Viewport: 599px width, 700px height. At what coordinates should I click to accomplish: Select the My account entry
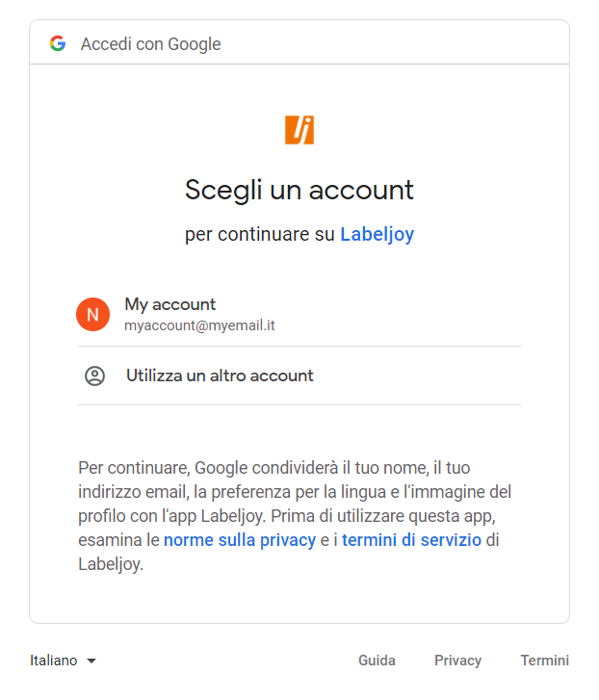pos(299,315)
